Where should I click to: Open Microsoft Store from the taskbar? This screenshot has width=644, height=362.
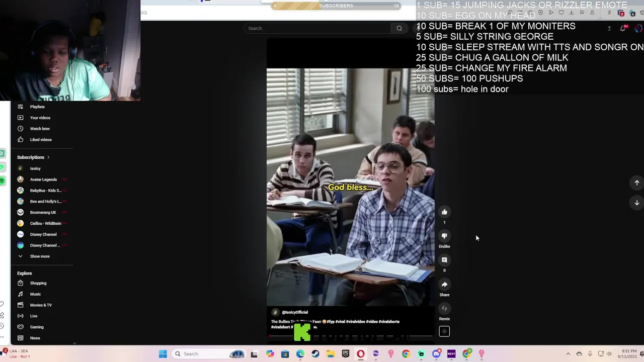tap(285, 354)
